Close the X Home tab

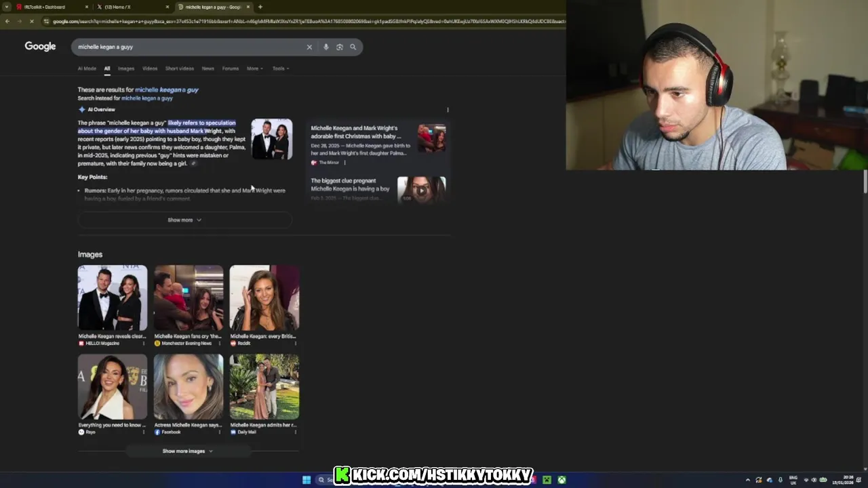coord(167,7)
